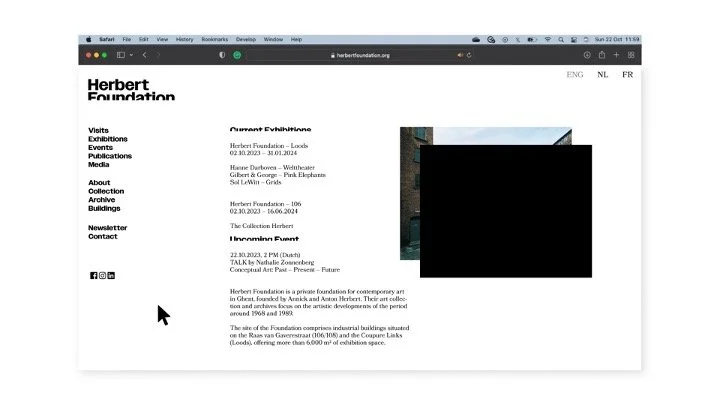Image resolution: width=720 pixels, height=405 pixels.
Task: Open the Exhibitions page
Action: 108,139
